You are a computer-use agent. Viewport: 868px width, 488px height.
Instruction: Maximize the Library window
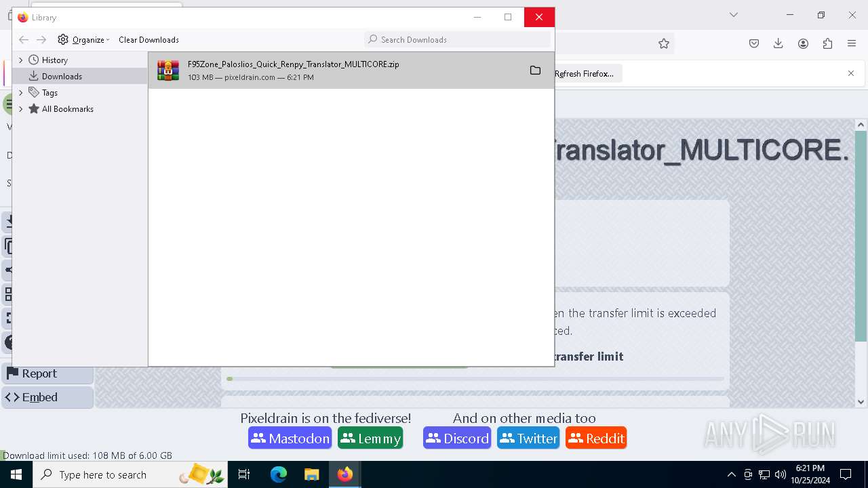click(508, 17)
